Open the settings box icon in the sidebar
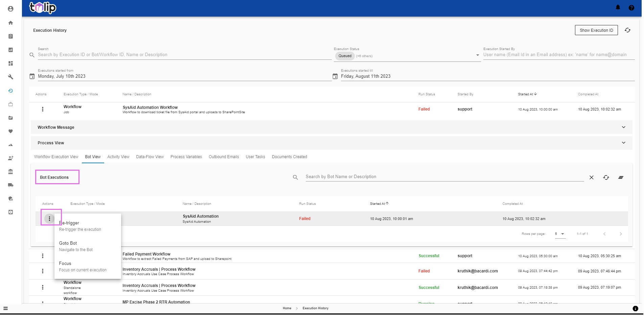 coord(10,212)
